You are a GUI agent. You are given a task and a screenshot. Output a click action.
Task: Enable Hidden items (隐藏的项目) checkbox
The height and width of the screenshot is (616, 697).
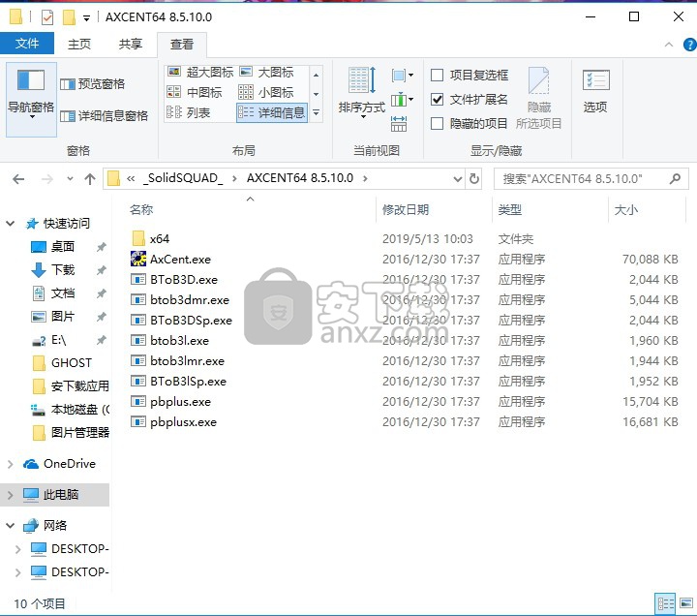point(437,123)
